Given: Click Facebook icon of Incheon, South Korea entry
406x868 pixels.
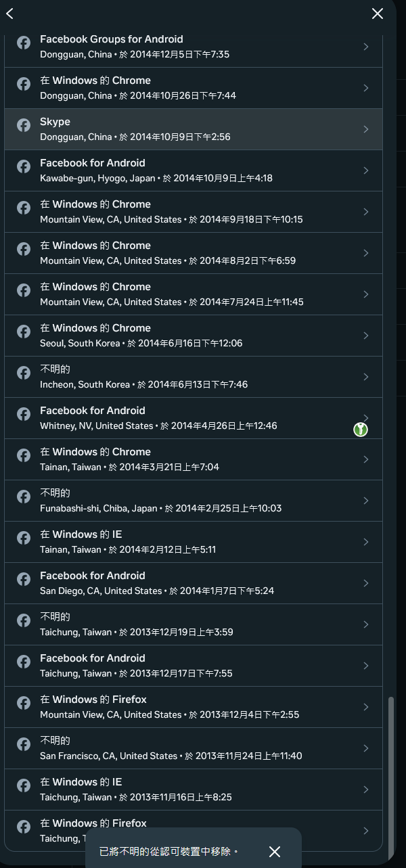Looking at the screenshot, I should coord(24,373).
